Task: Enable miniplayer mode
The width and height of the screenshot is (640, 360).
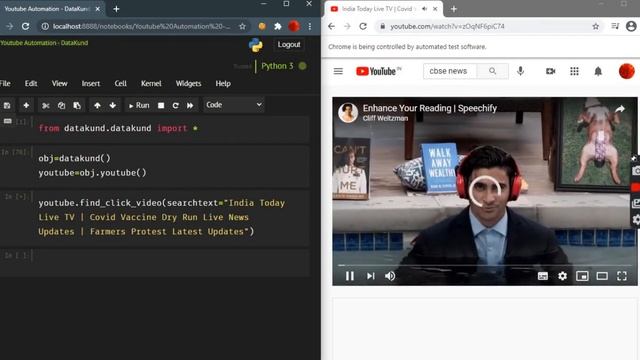Action: 582,276
